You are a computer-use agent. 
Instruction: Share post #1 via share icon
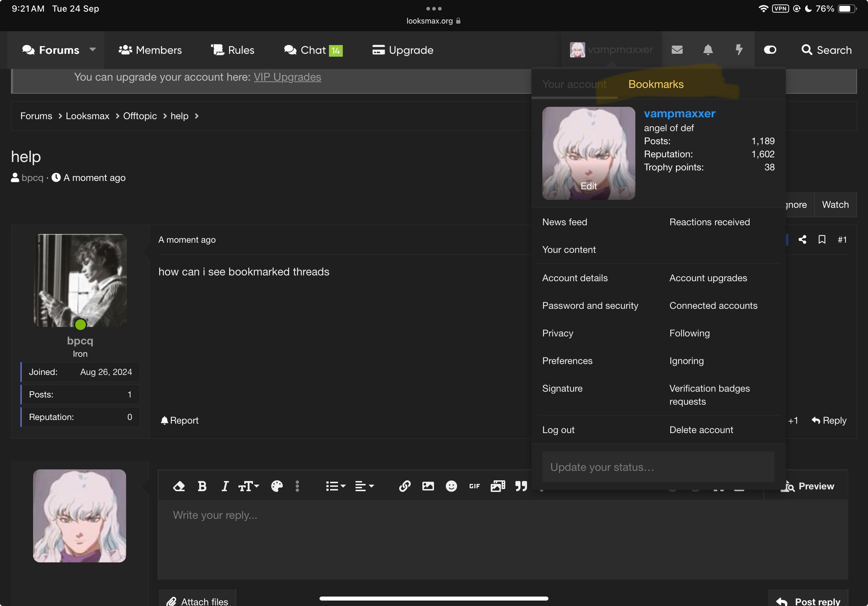tap(802, 239)
